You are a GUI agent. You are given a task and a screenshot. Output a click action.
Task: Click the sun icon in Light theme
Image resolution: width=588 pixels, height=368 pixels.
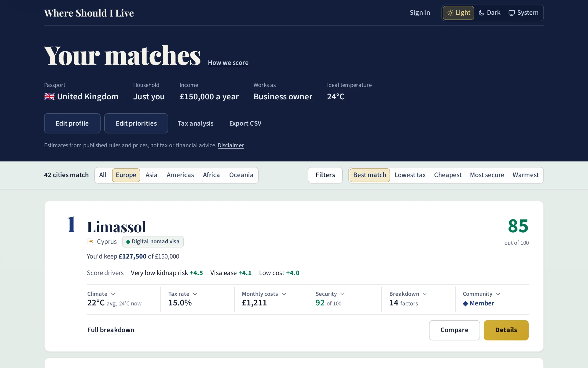click(450, 13)
